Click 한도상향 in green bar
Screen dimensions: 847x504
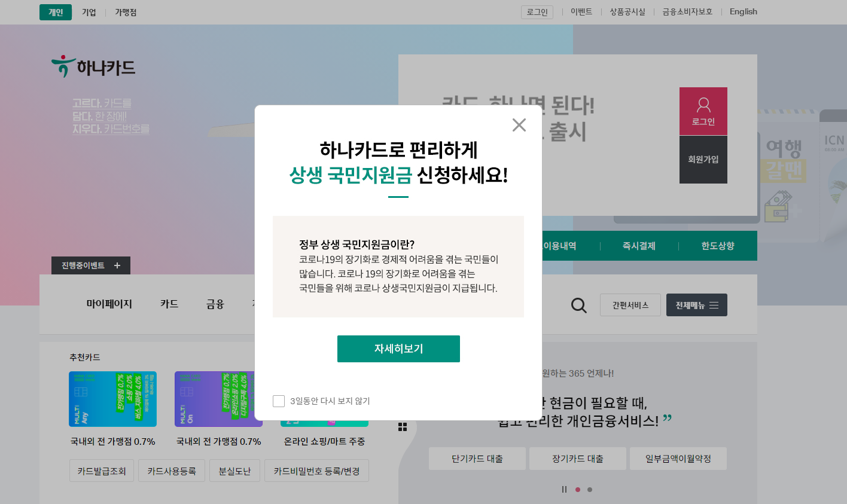tap(718, 246)
